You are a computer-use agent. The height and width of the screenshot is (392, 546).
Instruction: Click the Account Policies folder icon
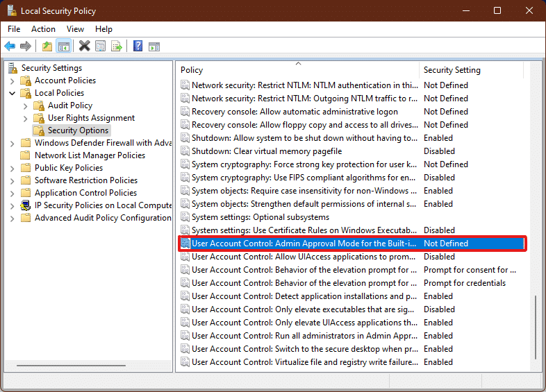[26, 80]
